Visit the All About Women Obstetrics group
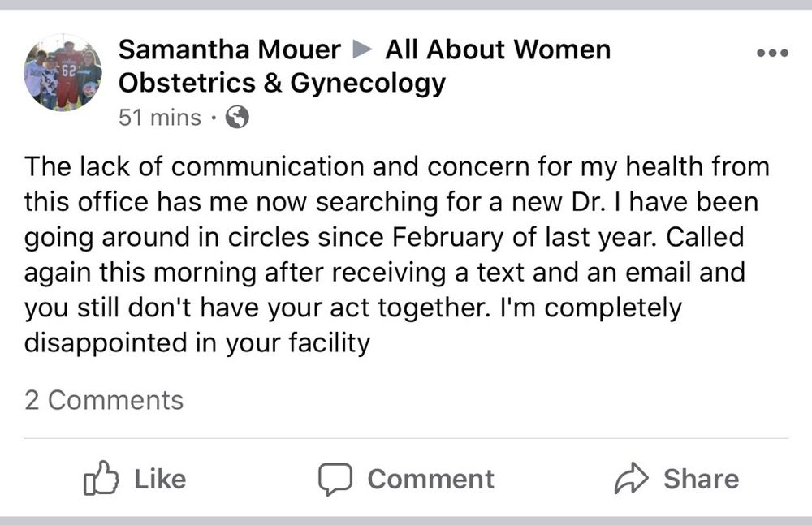812x525 pixels. click(x=495, y=49)
